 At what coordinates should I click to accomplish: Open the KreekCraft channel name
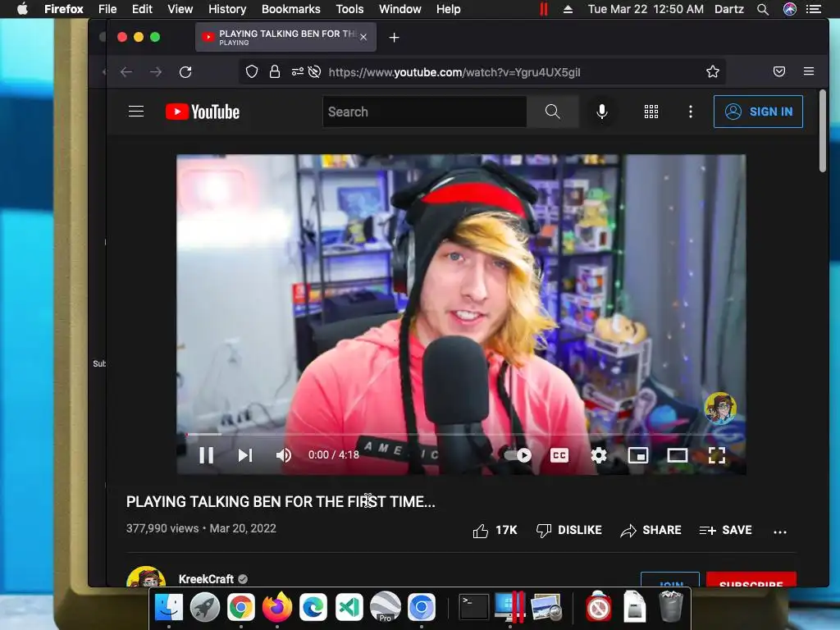click(206, 579)
